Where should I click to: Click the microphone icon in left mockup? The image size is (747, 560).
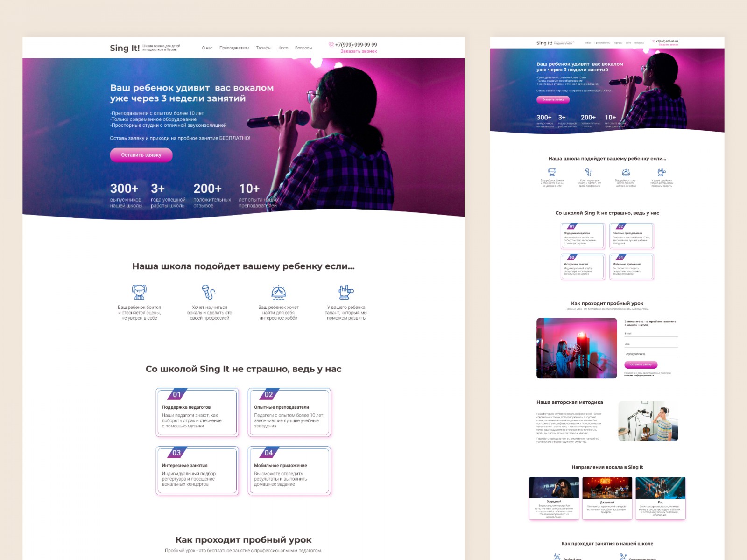208,292
